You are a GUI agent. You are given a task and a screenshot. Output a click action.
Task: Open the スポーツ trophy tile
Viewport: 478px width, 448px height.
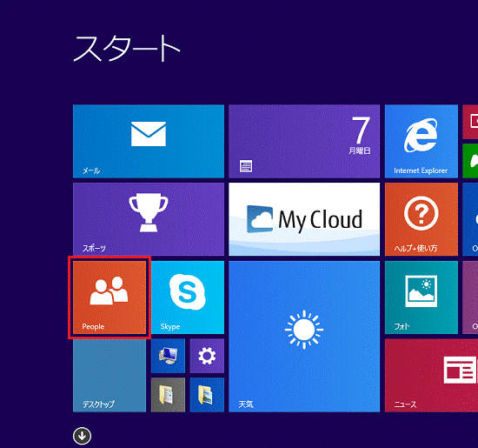click(149, 219)
